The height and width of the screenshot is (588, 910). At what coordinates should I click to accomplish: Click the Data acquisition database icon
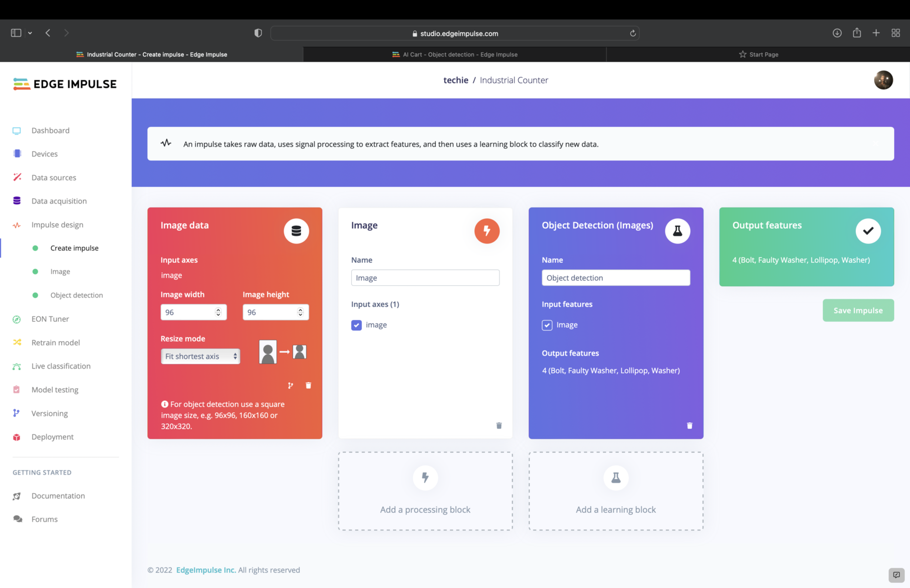pos(16,201)
